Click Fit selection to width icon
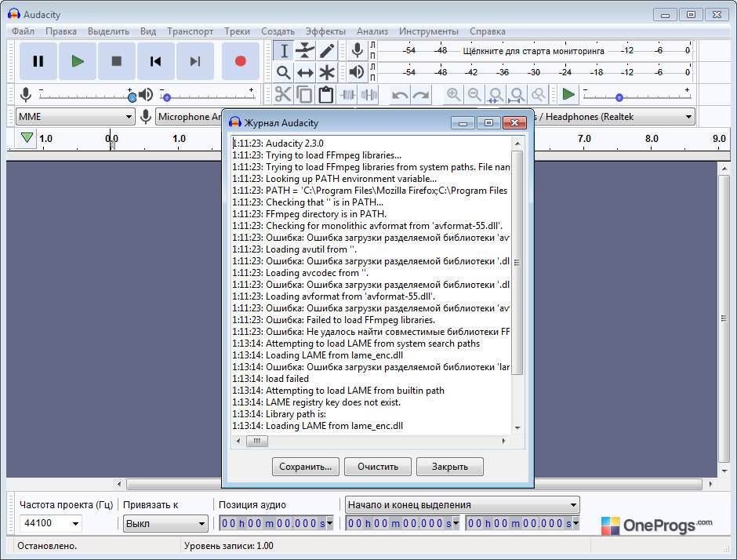737x560 pixels. [496, 94]
